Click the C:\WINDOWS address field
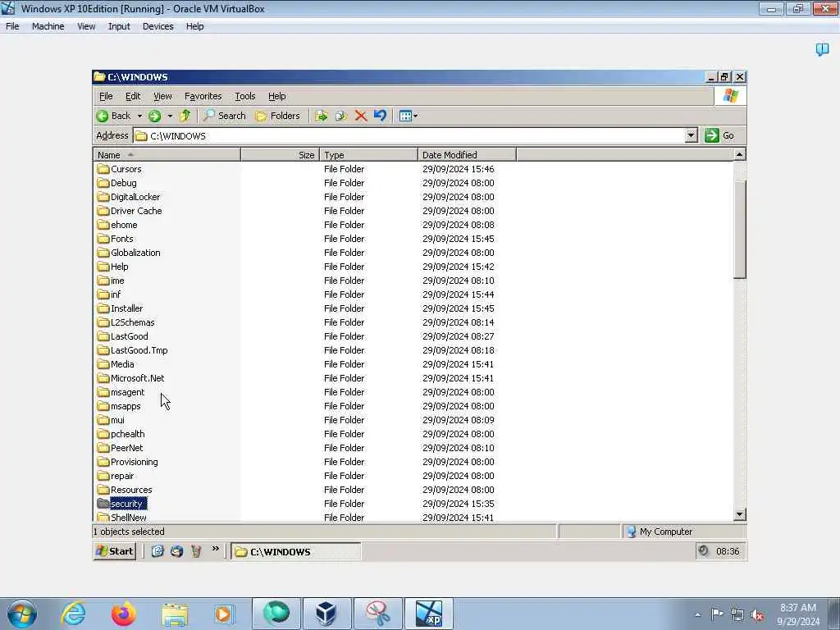 [x=409, y=135]
